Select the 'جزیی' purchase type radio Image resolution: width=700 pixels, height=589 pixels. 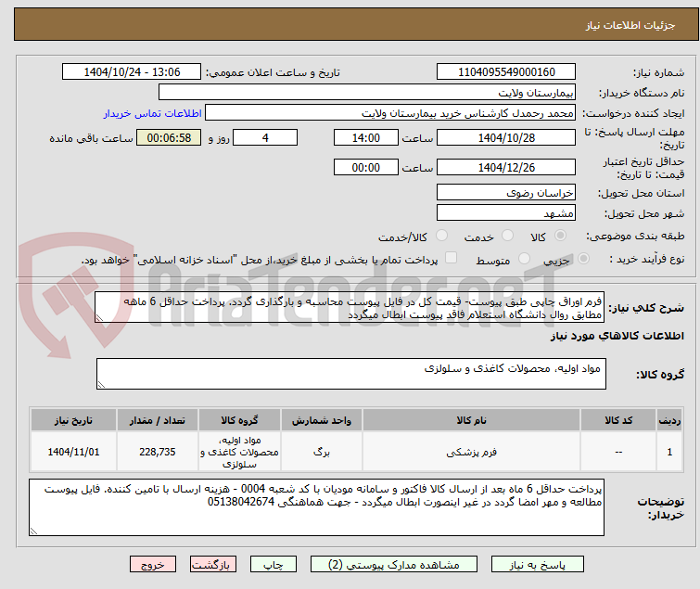click(583, 259)
